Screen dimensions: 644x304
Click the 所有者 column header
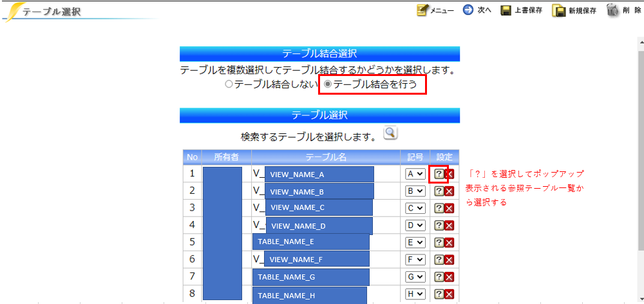pyautogui.click(x=227, y=157)
